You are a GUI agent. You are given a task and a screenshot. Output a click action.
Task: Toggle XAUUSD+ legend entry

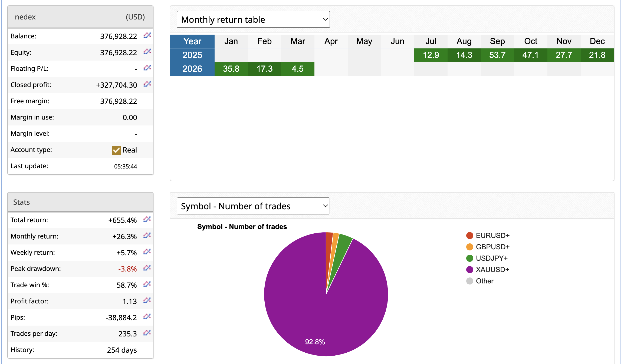(x=492, y=270)
